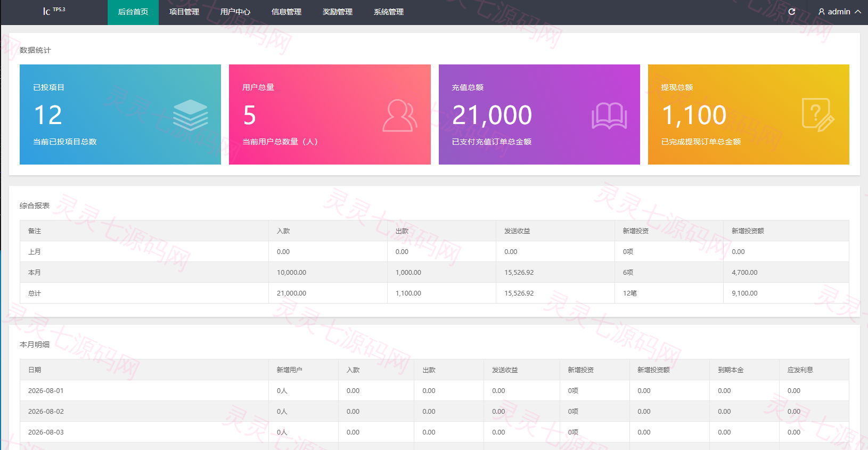Open the 奖励管理 menu

tap(338, 12)
